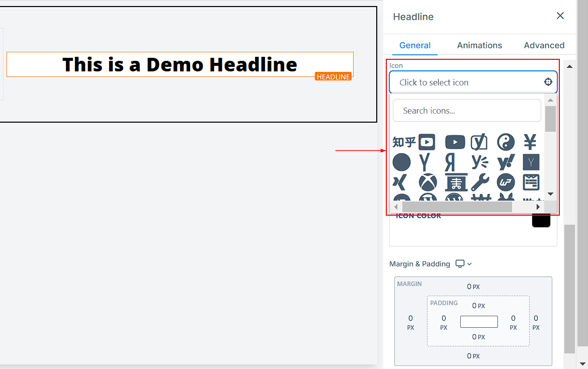This screenshot has height=369, width=588.
Task: Pick the Y Combinator square icon
Action: [x=531, y=162]
